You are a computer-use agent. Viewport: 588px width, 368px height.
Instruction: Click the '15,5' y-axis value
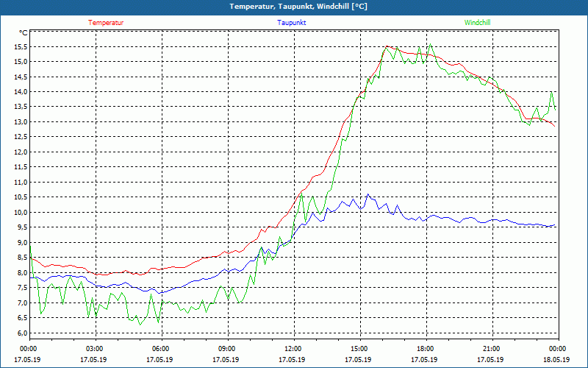point(21,46)
